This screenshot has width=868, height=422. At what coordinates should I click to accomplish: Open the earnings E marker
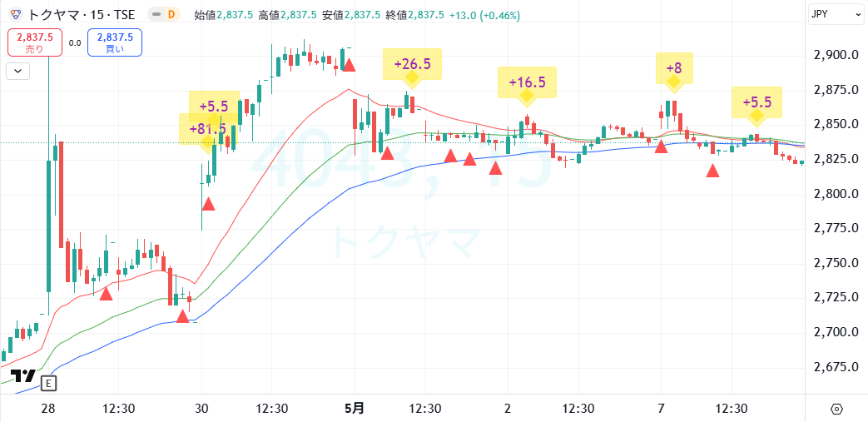tap(49, 383)
